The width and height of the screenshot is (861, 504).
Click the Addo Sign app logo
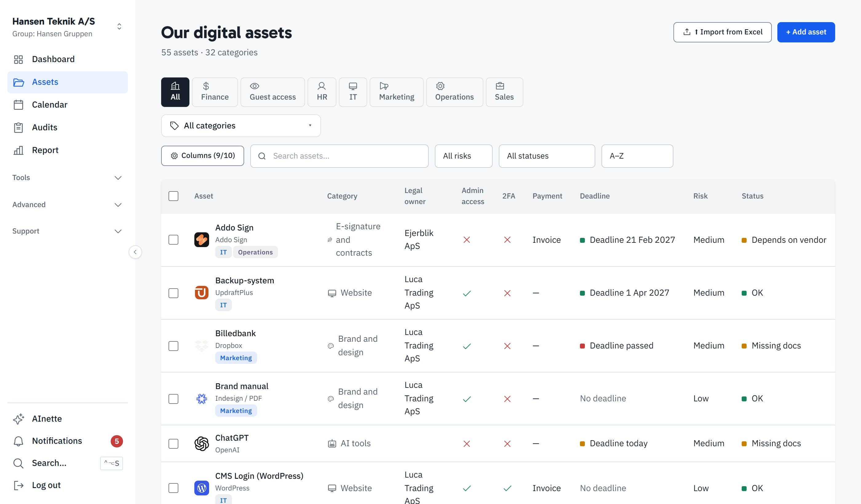202,240
